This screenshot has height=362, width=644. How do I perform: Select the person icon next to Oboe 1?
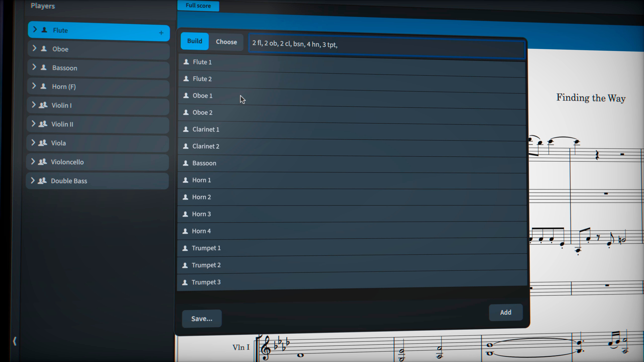(x=186, y=96)
